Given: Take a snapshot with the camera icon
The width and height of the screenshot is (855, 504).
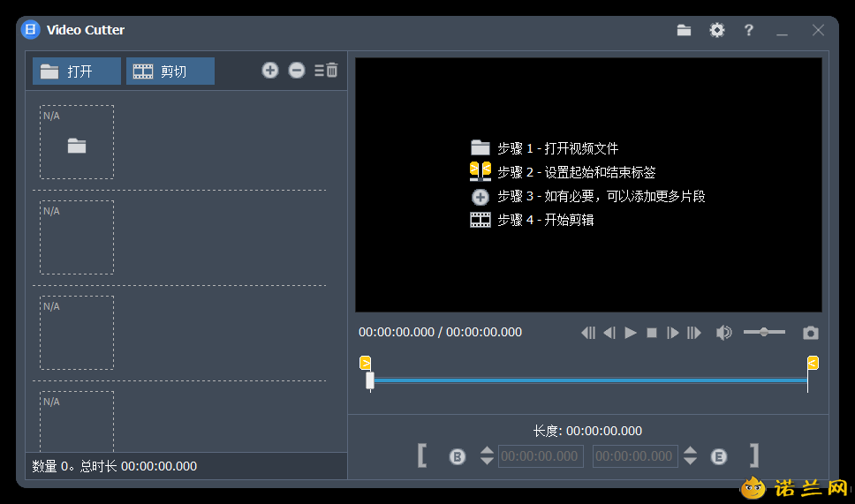Looking at the screenshot, I should 811,333.
